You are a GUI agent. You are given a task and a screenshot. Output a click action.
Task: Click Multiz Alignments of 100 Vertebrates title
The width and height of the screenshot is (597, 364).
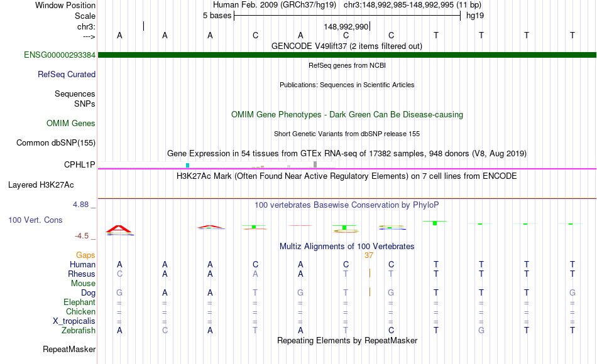[347, 247]
